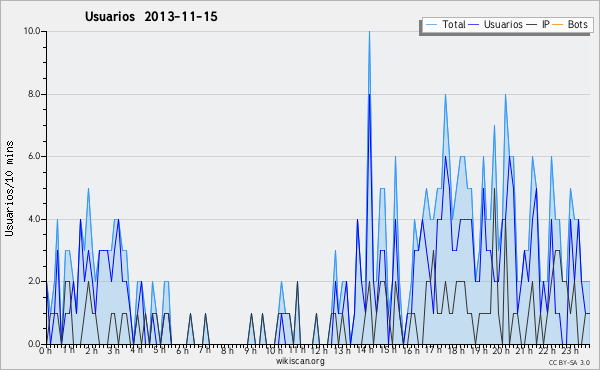Click the '16 h' x-axis label
Screen dimensions: 600x370
coord(411,351)
